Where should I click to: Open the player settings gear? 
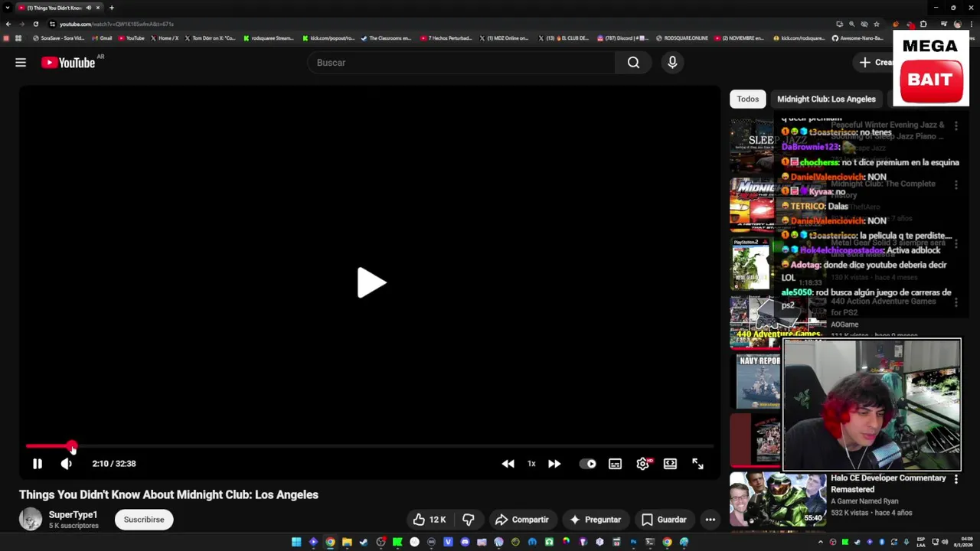point(643,464)
